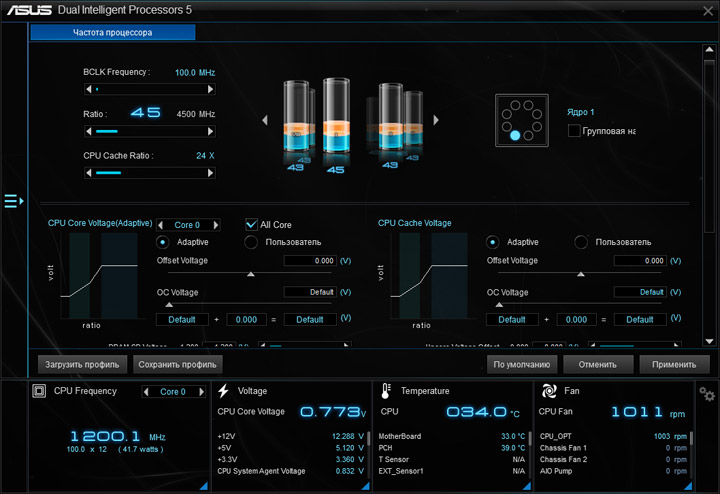Click the 0.000 box in CPU Cache OC sum
This screenshot has width=720, height=494.
pos(577,320)
